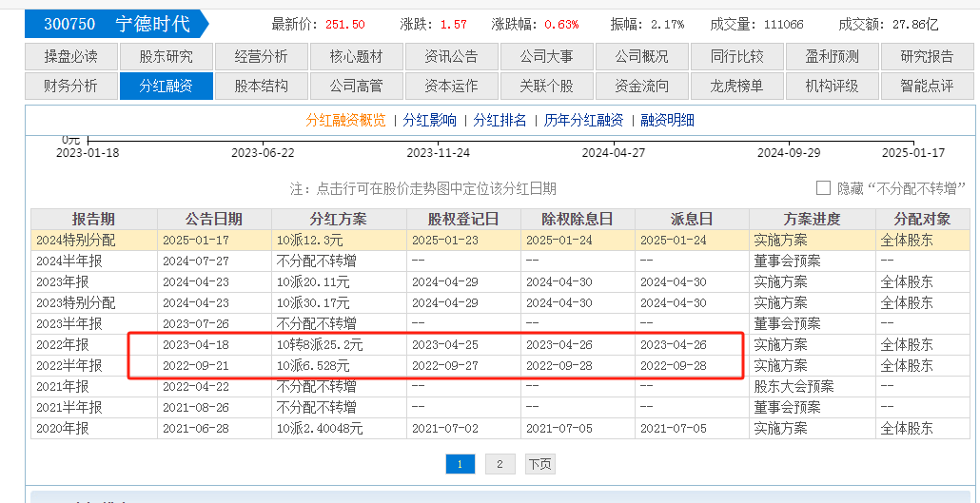This screenshot has width=980, height=503.
Task: Select the 2020年报 row
Action: 500,429
